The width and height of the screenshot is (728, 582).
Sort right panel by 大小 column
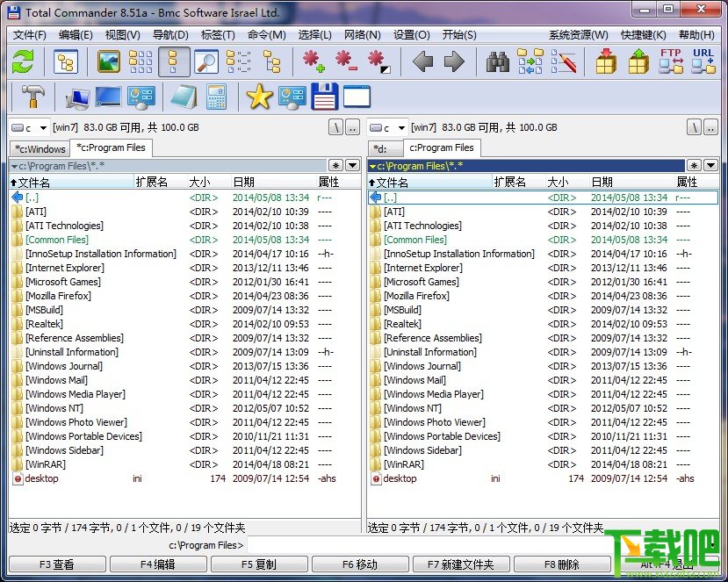(566, 182)
